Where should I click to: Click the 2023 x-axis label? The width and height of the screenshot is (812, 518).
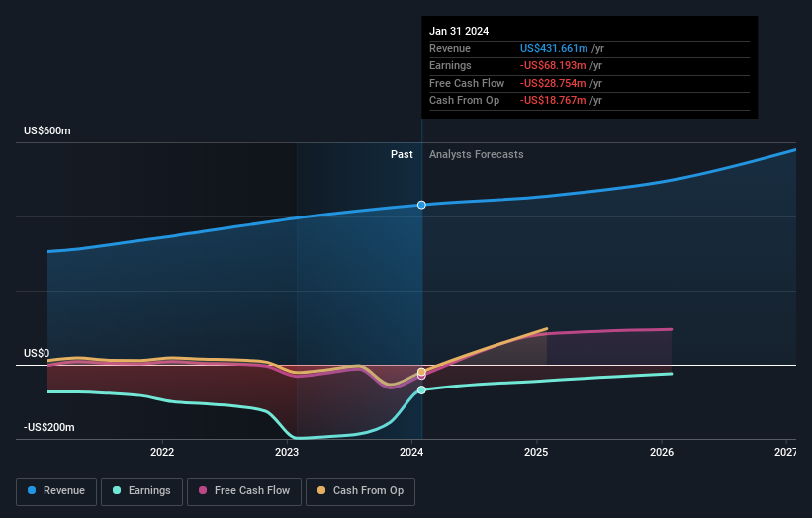point(287,452)
